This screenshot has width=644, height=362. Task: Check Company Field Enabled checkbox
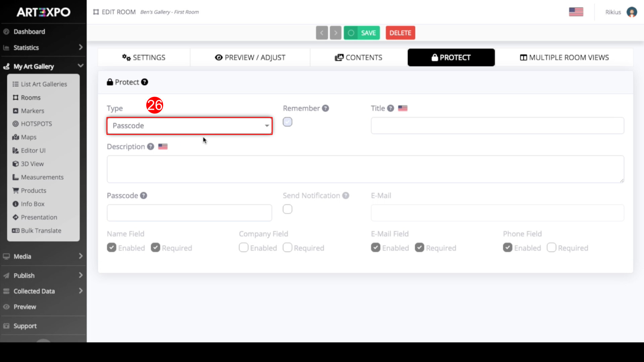pos(244,248)
